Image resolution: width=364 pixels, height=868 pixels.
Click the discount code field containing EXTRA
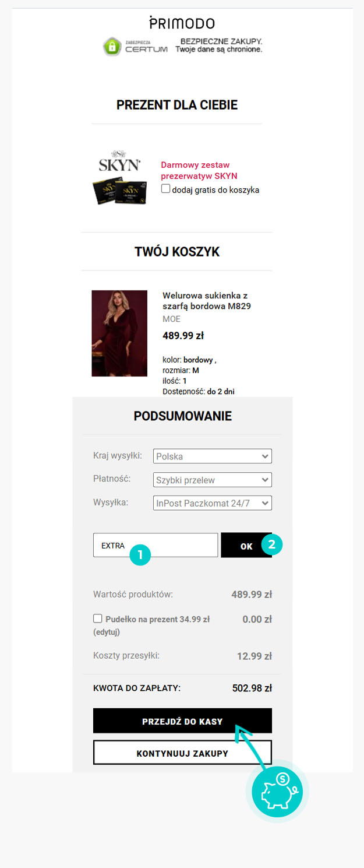click(156, 545)
